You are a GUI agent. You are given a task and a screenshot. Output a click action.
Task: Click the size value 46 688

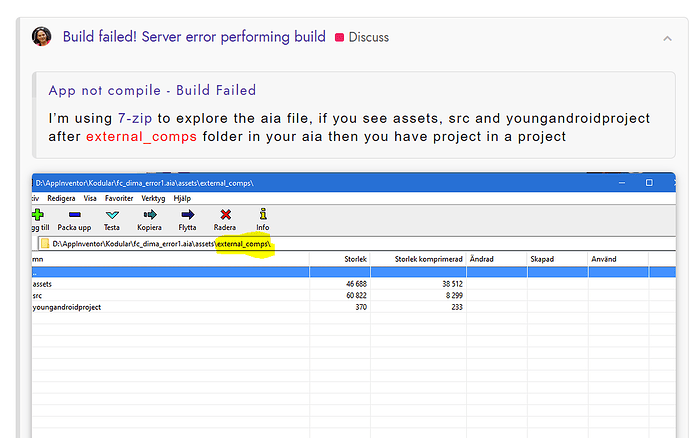tap(356, 284)
